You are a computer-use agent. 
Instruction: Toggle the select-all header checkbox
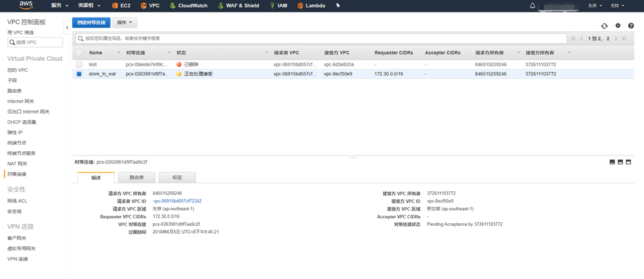coord(79,53)
